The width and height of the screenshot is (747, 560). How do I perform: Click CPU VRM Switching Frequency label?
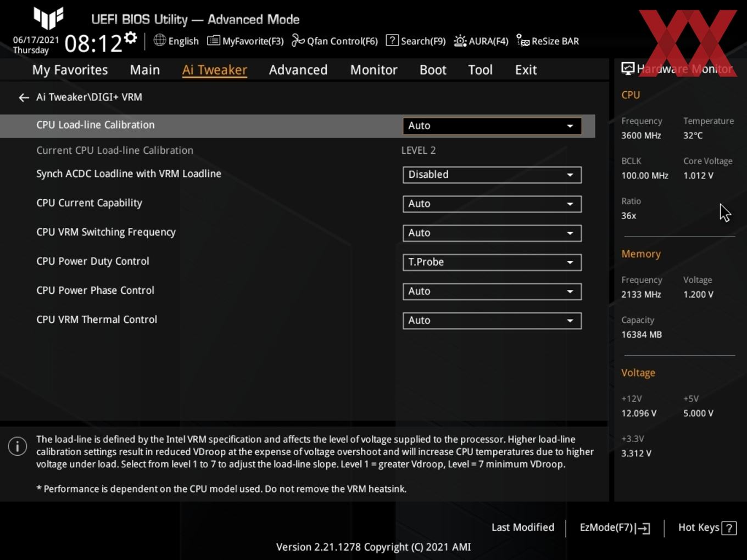(x=106, y=232)
